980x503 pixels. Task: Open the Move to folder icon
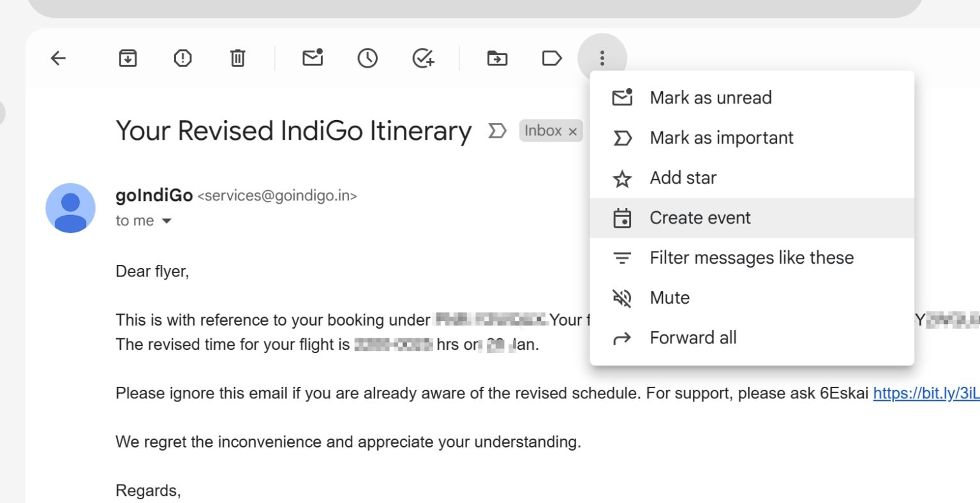(498, 59)
